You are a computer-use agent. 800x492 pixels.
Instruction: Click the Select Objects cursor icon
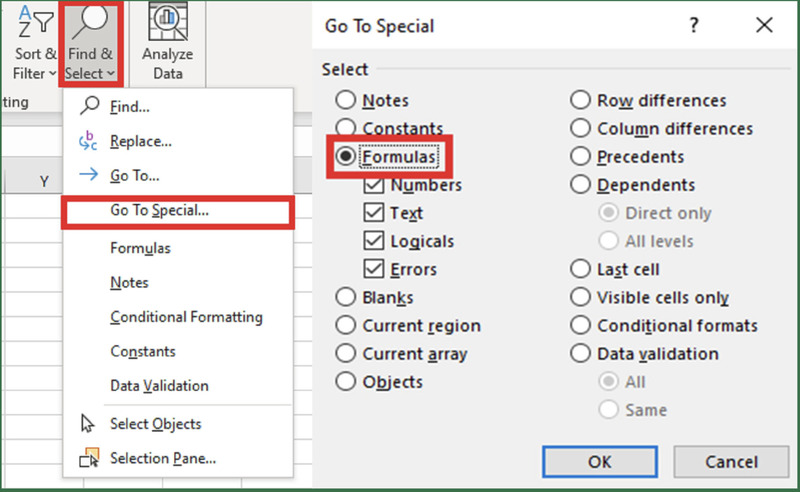coord(89,424)
